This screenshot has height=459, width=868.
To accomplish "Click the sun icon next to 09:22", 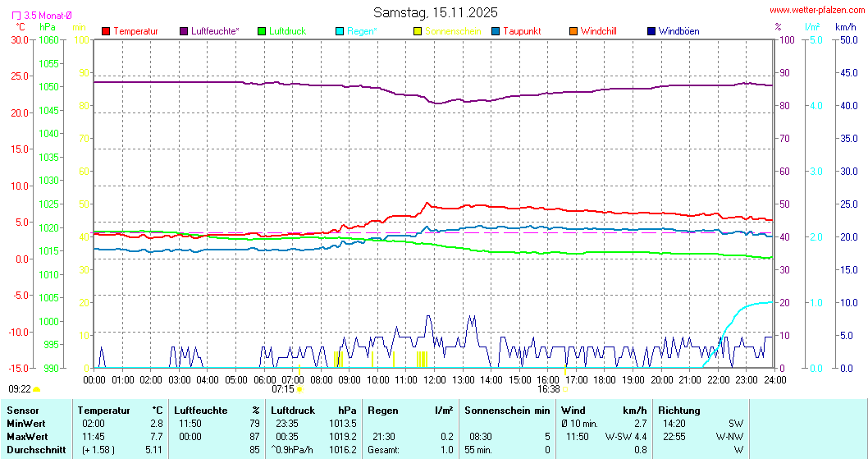I will pos(37,389).
